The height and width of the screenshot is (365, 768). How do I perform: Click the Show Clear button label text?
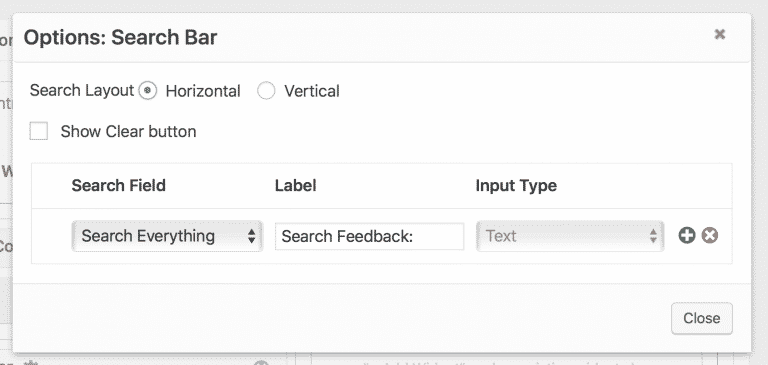128,131
